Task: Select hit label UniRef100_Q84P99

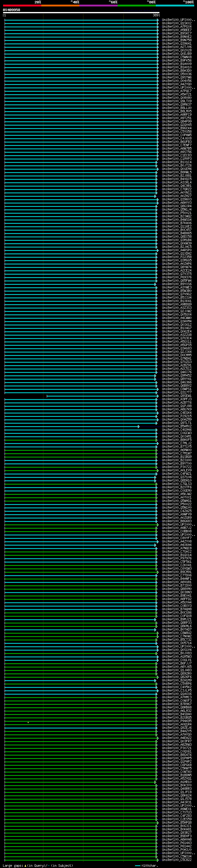Action: point(176,121)
